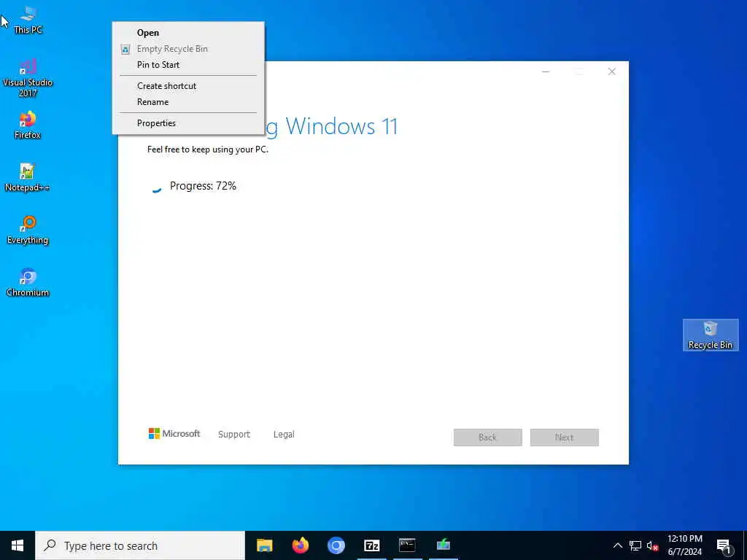
Task: Click the Support link in the installer
Action: [234, 435]
